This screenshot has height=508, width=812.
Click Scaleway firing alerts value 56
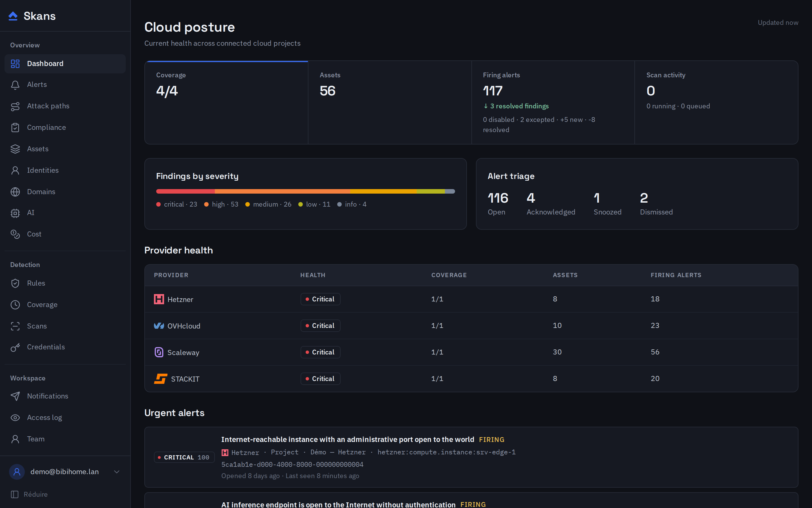(x=655, y=352)
